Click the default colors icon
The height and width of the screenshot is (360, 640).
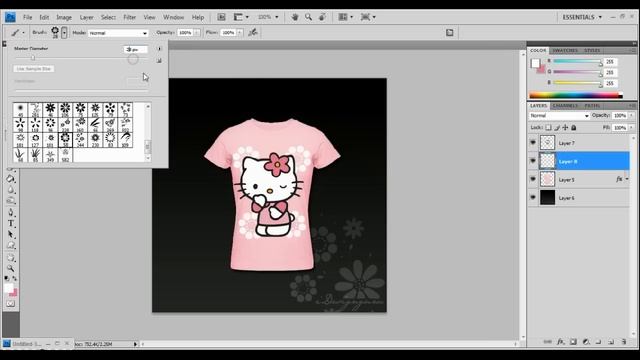[x=7, y=278]
